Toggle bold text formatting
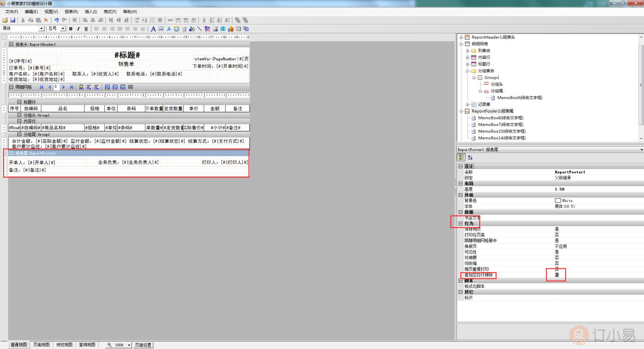 (x=71, y=29)
